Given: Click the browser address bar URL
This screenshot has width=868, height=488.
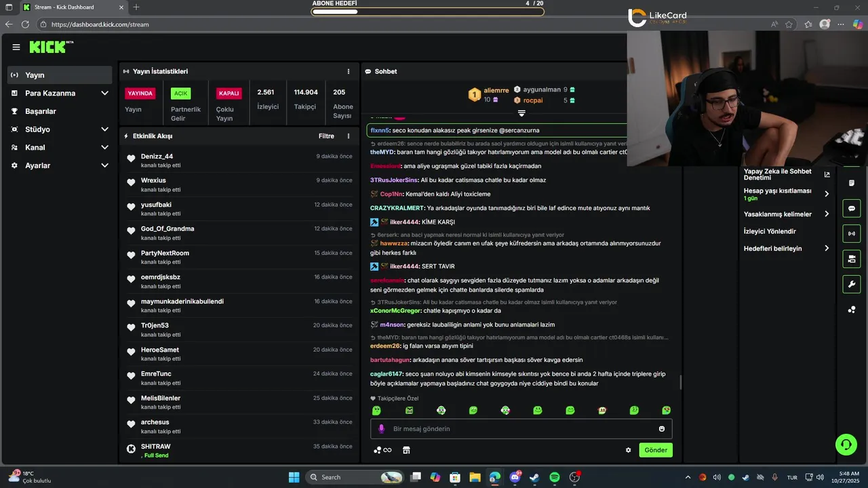Looking at the screenshot, I should pos(100,24).
